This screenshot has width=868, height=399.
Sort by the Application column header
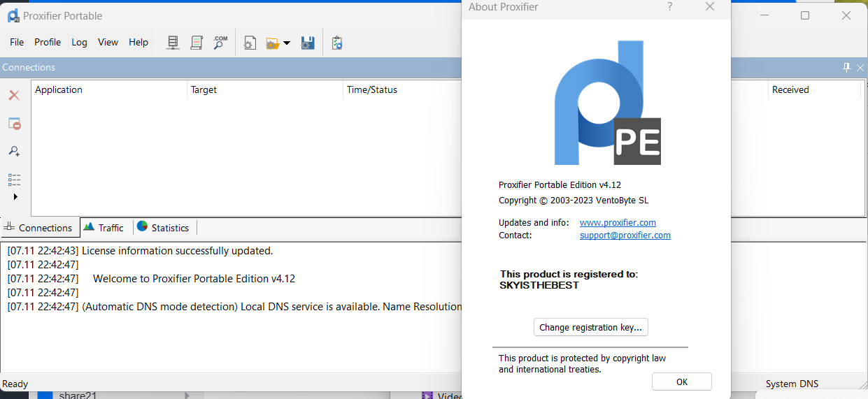tap(109, 89)
